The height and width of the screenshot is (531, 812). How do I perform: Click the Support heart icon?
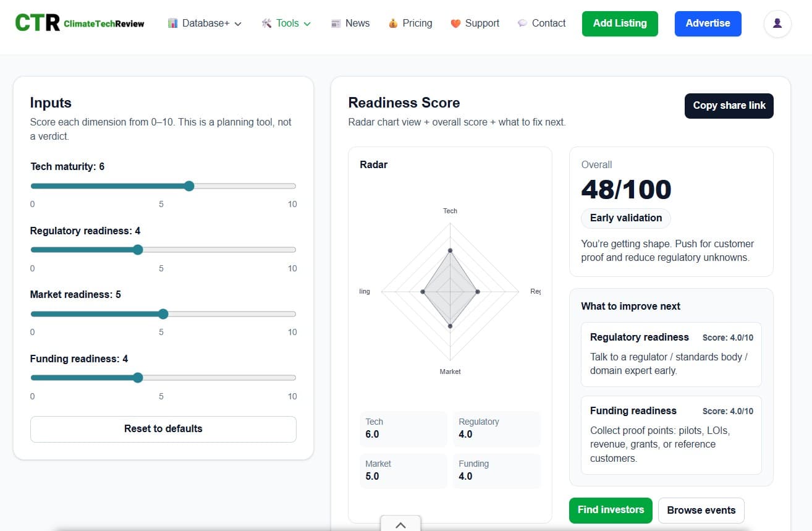pyautogui.click(x=455, y=23)
